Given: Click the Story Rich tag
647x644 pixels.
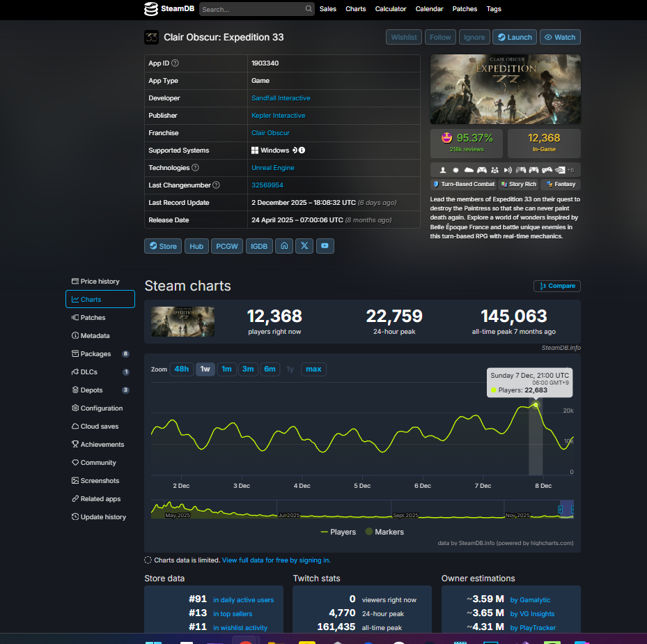Looking at the screenshot, I should (x=519, y=184).
